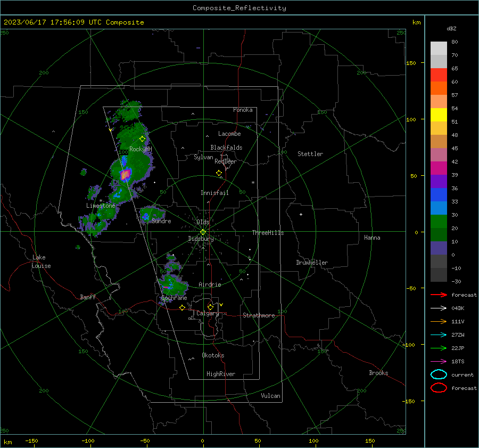Click the blue 33-36 dBZ swatch
Viewport: 479px width, 448px height.
tap(439, 194)
